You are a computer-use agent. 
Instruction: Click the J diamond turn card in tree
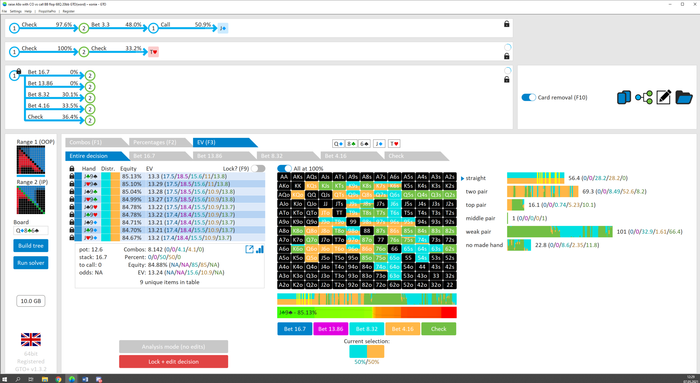point(223,28)
